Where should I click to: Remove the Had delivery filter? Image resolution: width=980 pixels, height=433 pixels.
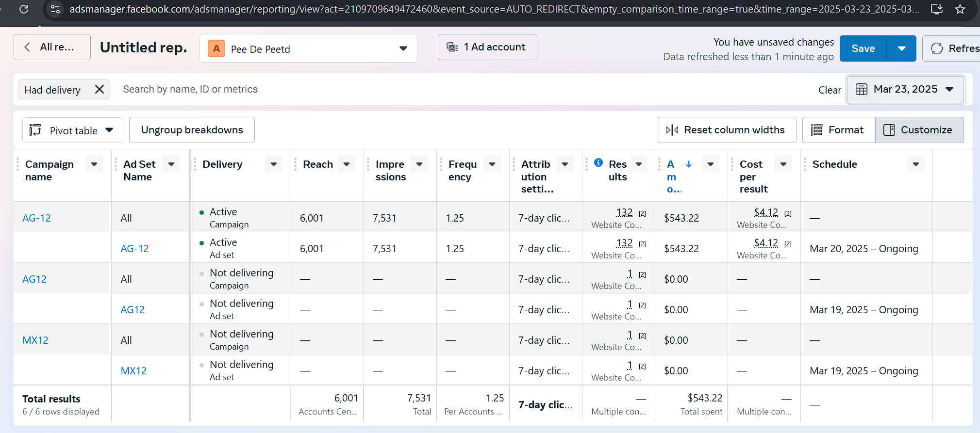click(100, 90)
